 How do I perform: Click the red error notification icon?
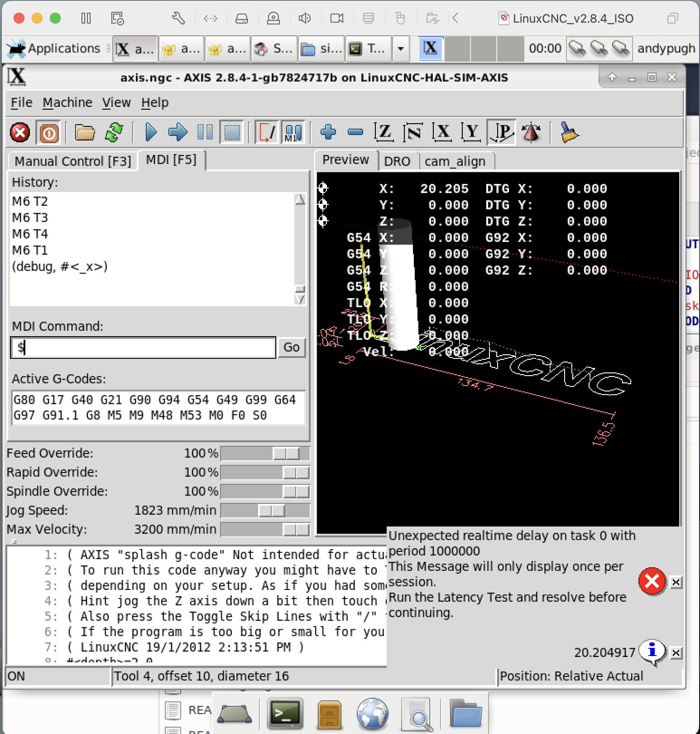(x=652, y=581)
